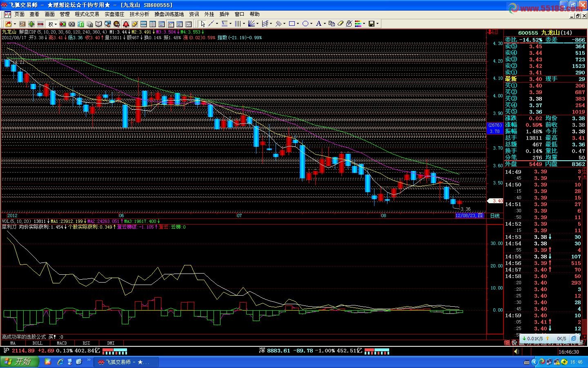Open the 技术分析 menu
Viewport: 588px width, 368px height.
tap(139, 14)
